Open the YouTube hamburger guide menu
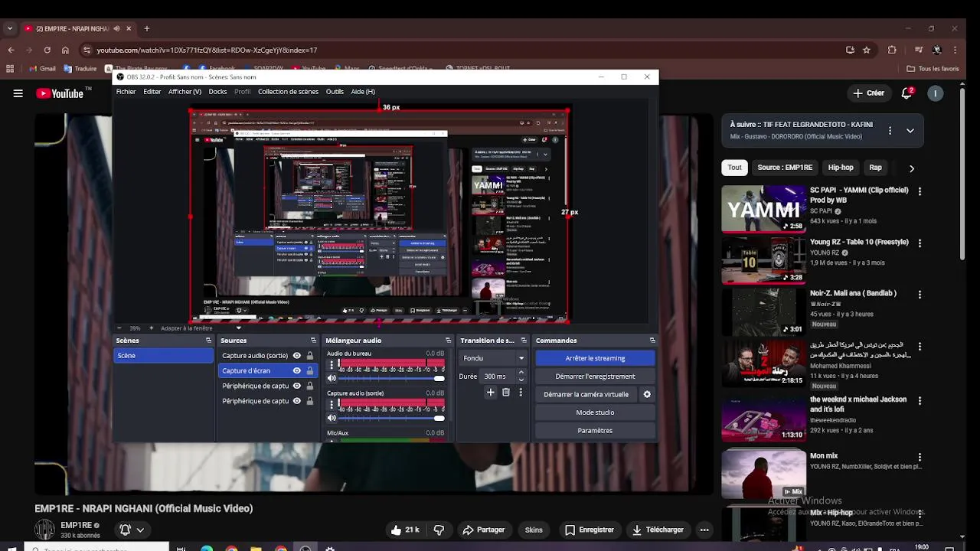980x551 pixels. 18,93
